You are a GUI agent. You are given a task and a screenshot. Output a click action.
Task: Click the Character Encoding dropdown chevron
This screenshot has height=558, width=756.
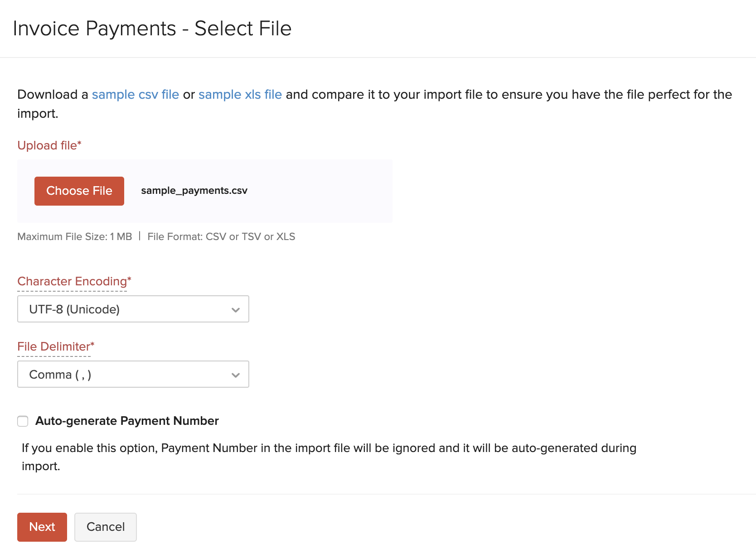(235, 309)
